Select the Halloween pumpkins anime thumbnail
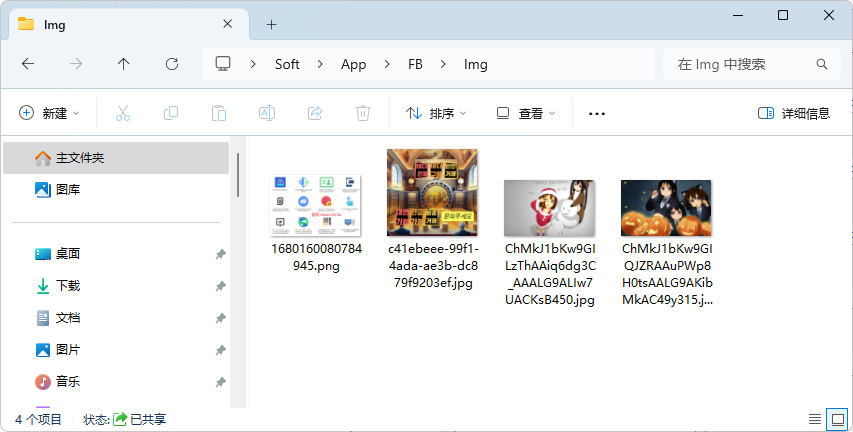Screen dimensions: 853x432 tap(666, 208)
